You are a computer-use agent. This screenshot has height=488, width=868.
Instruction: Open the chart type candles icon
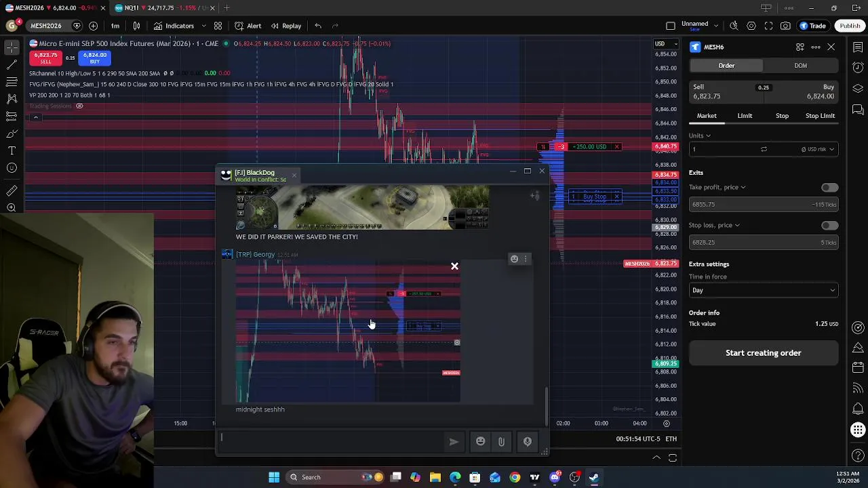click(136, 26)
